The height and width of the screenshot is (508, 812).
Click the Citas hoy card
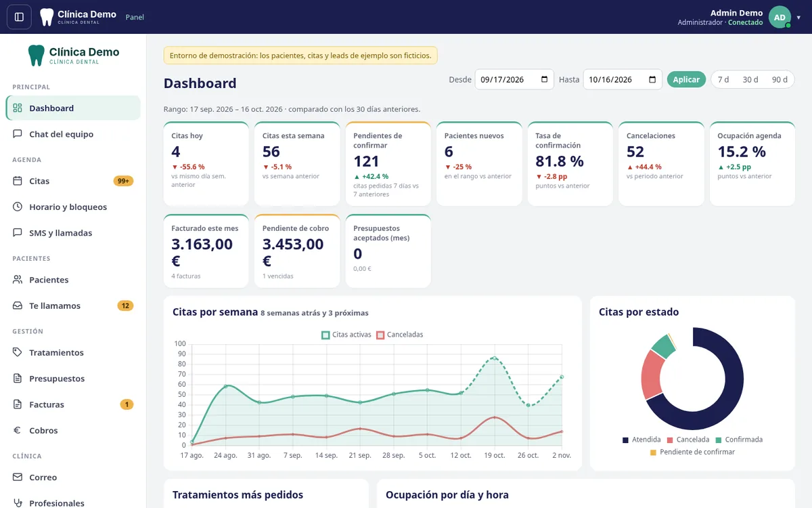[206, 163]
